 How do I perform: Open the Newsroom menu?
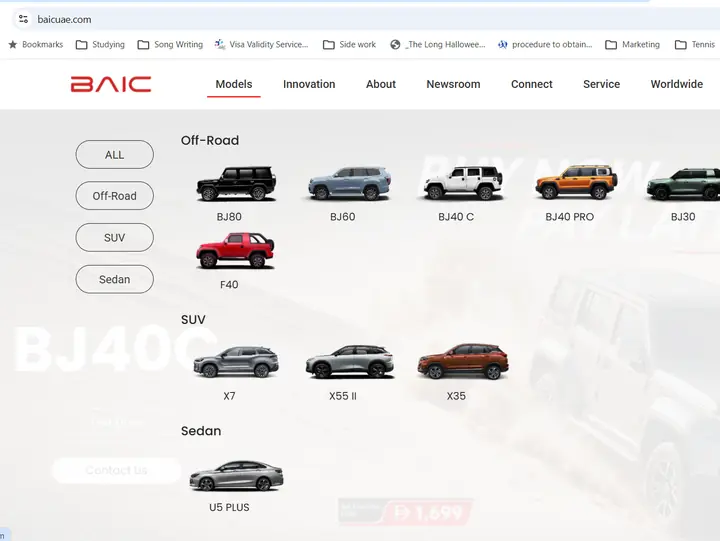(453, 84)
